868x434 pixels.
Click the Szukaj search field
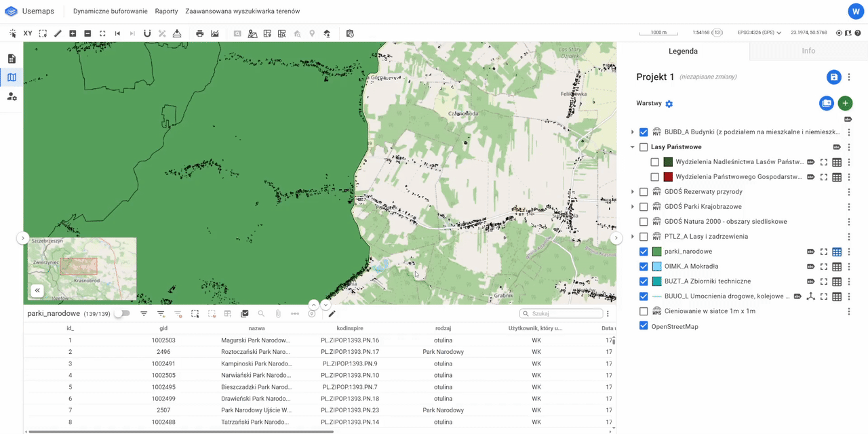point(565,314)
